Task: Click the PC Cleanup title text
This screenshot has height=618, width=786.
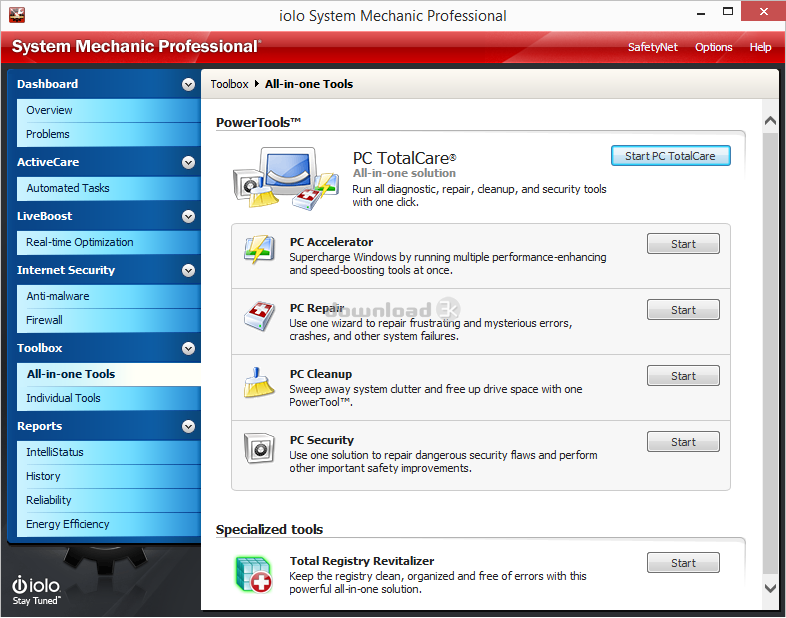Action: tap(321, 374)
